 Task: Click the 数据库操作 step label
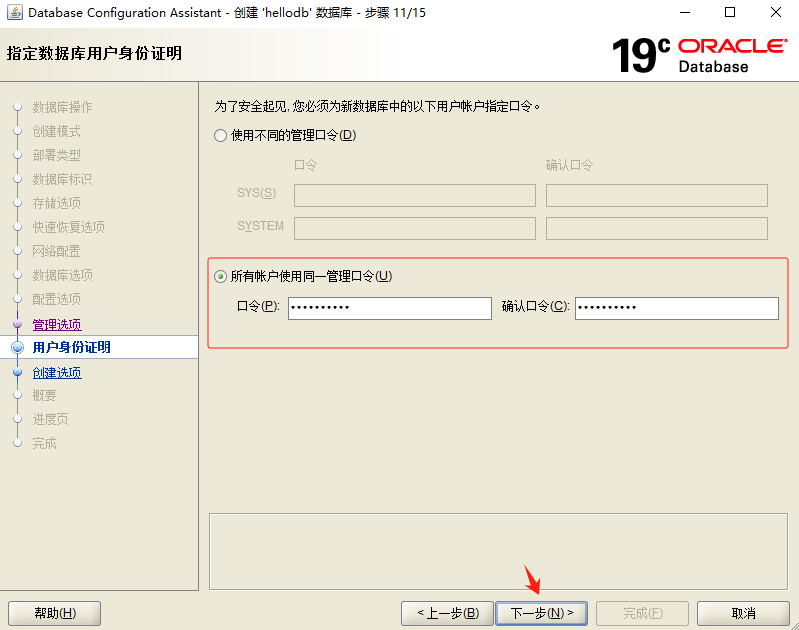(62, 107)
